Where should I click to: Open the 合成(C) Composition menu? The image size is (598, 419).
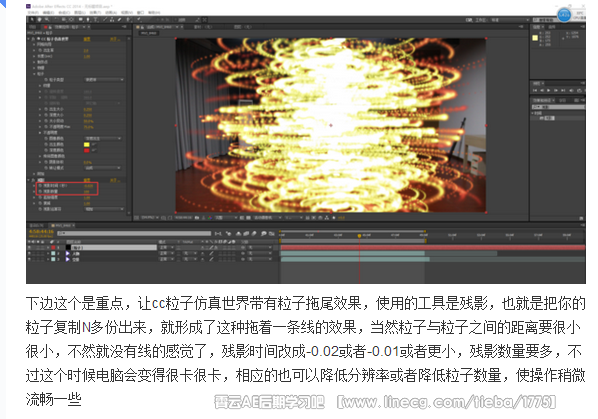[x=63, y=13]
